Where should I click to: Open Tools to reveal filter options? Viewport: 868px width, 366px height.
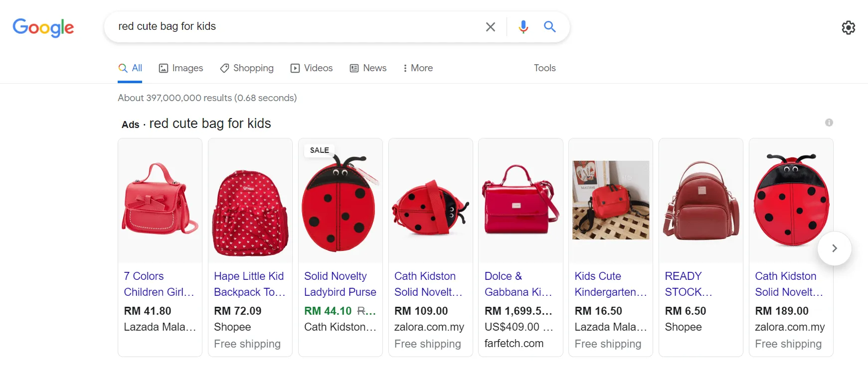[x=544, y=68]
